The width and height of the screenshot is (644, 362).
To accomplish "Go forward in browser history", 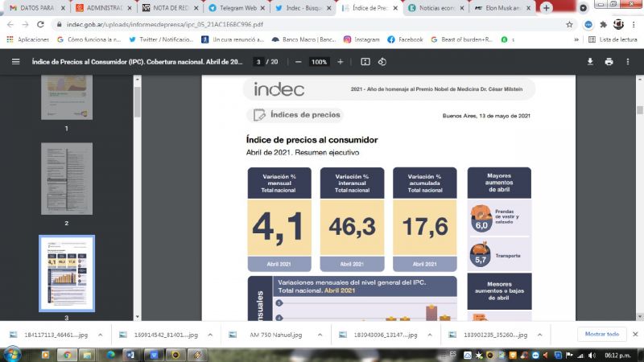I will point(25,25).
